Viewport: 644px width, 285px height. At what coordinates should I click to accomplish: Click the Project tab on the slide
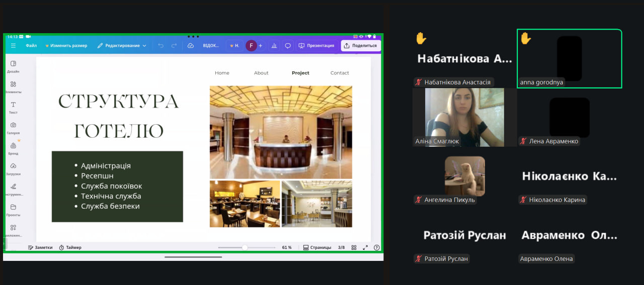coord(300,73)
